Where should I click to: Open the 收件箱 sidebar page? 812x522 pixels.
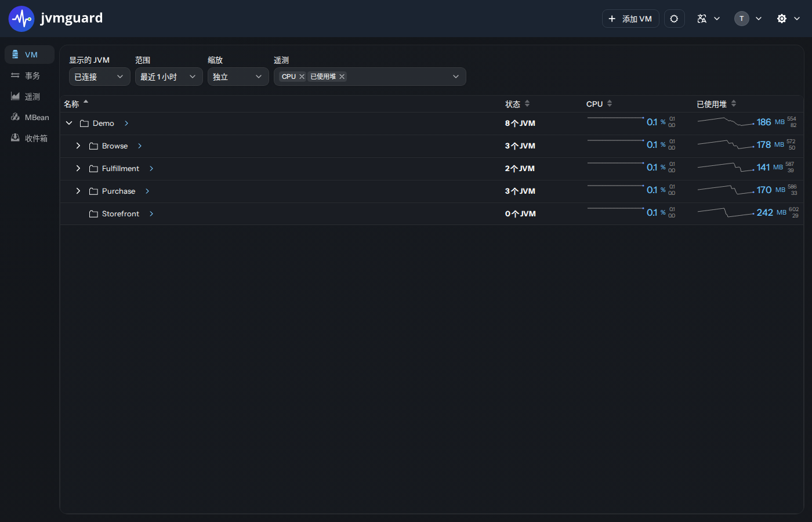[x=30, y=138]
